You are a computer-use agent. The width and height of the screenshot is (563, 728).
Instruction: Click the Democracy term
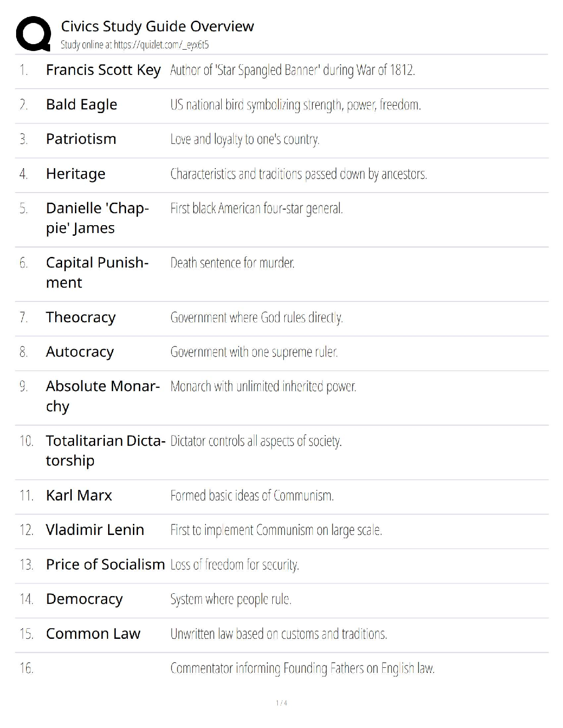click(x=84, y=599)
